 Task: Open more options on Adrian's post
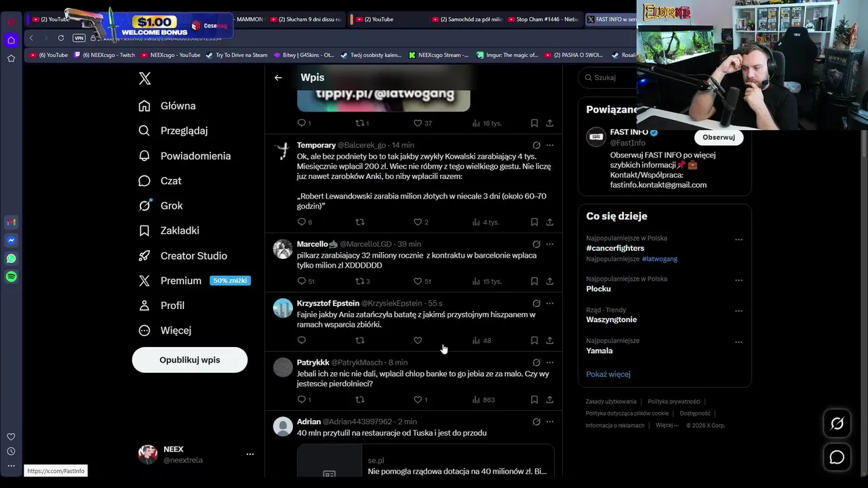click(x=550, y=422)
